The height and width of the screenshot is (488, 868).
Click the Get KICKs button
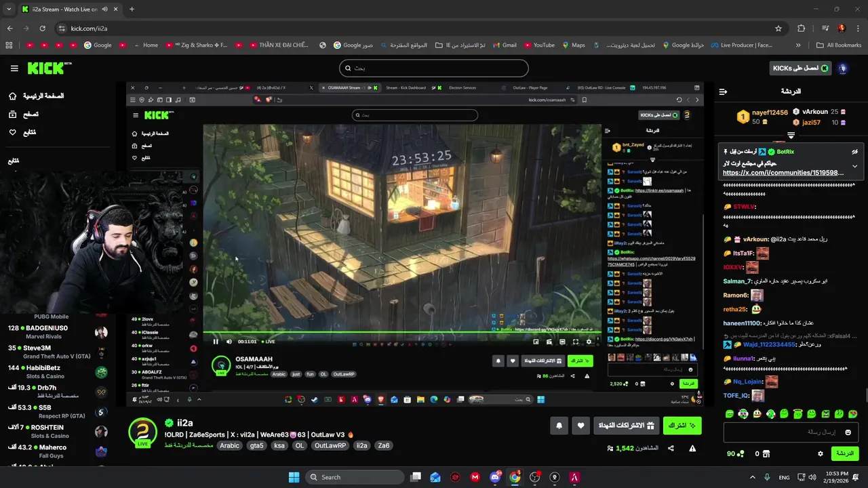[x=801, y=68]
